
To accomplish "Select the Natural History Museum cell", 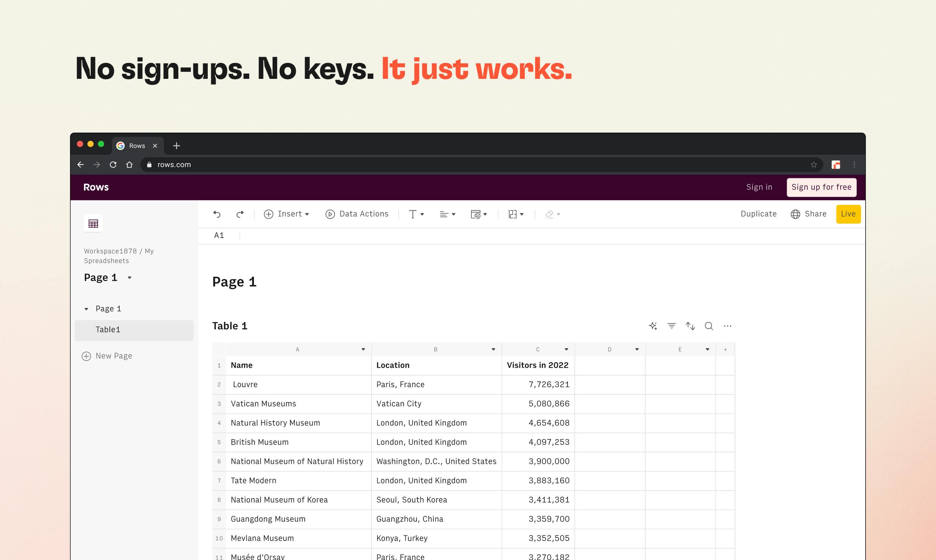I will (298, 423).
